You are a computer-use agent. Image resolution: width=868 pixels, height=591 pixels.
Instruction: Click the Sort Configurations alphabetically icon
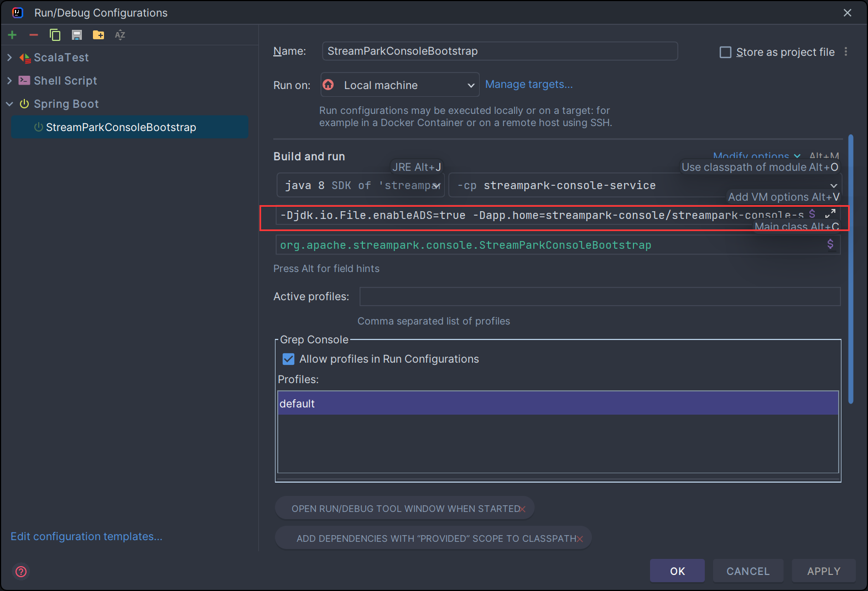coord(120,35)
